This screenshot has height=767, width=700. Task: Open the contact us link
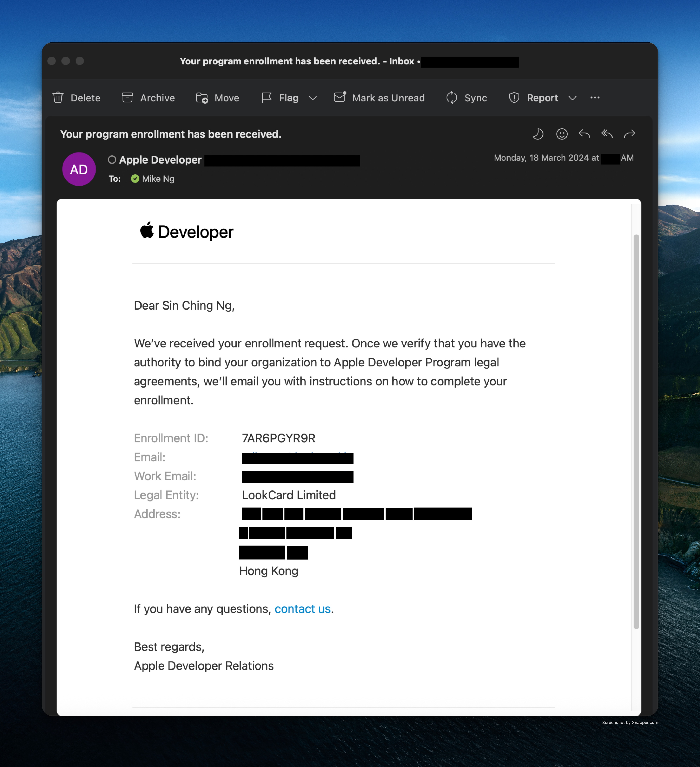click(302, 609)
